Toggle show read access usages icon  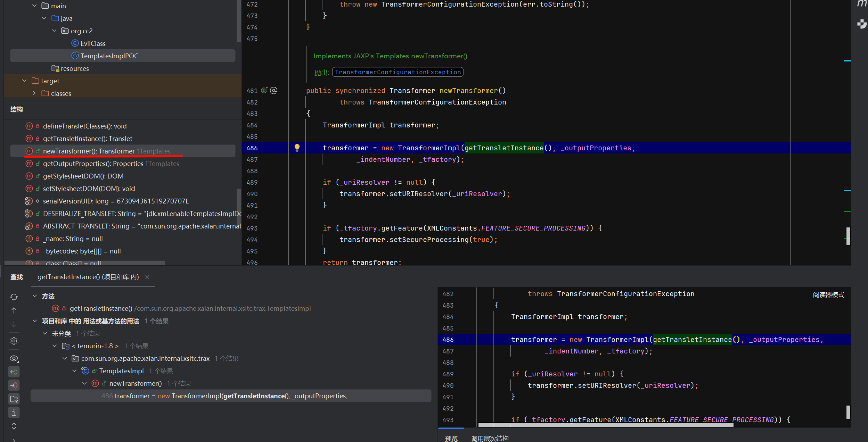pos(14,372)
